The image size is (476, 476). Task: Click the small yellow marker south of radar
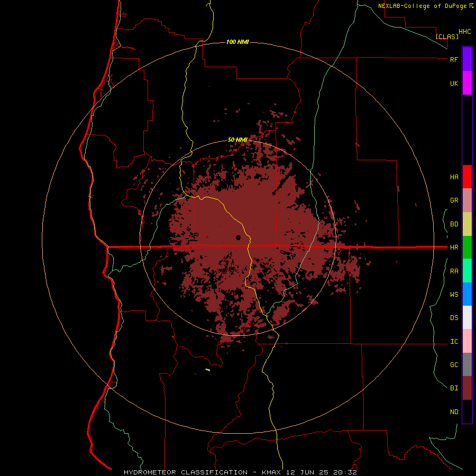click(x=208, y=370)
